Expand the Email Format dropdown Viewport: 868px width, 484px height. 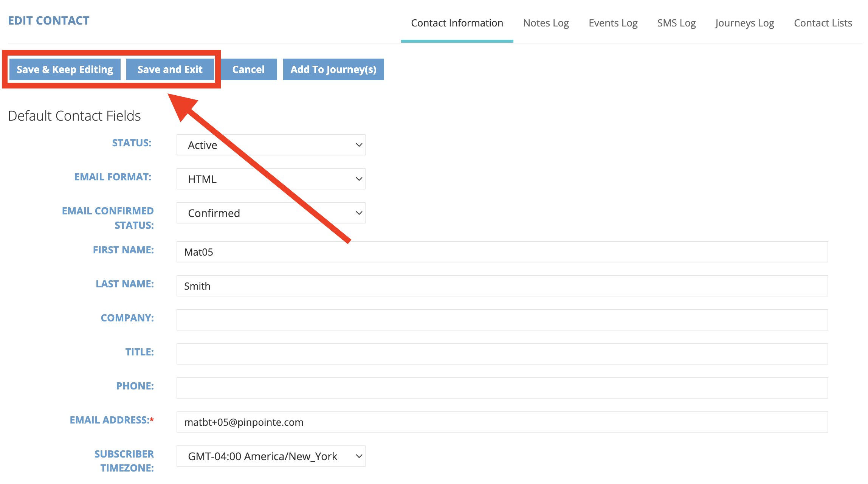click(271, 179)
